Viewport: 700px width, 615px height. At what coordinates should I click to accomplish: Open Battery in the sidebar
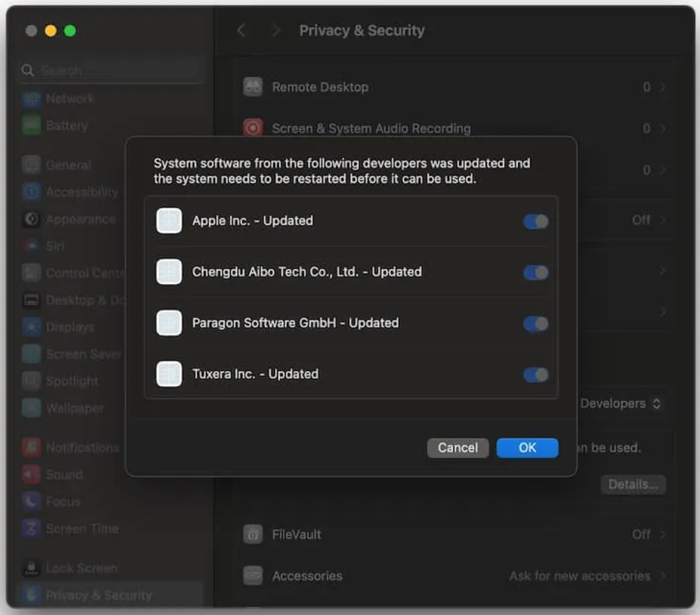pyautogui.click(x=56, y=125)
